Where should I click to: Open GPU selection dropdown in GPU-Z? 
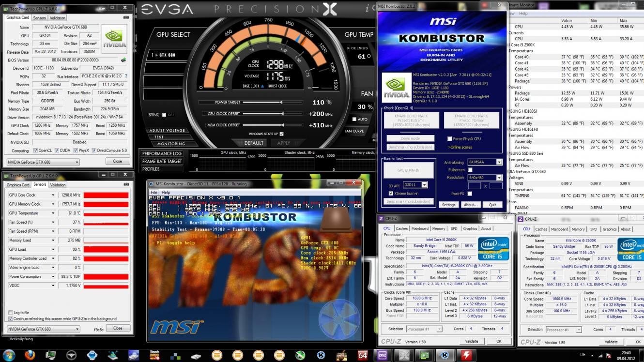(x=43, y=162)
